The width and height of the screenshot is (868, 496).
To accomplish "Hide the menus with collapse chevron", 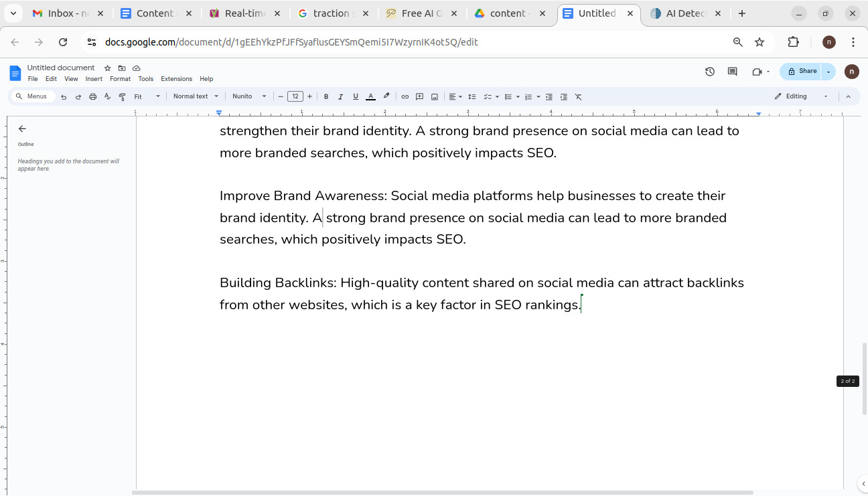I will (x=848, y=96).
